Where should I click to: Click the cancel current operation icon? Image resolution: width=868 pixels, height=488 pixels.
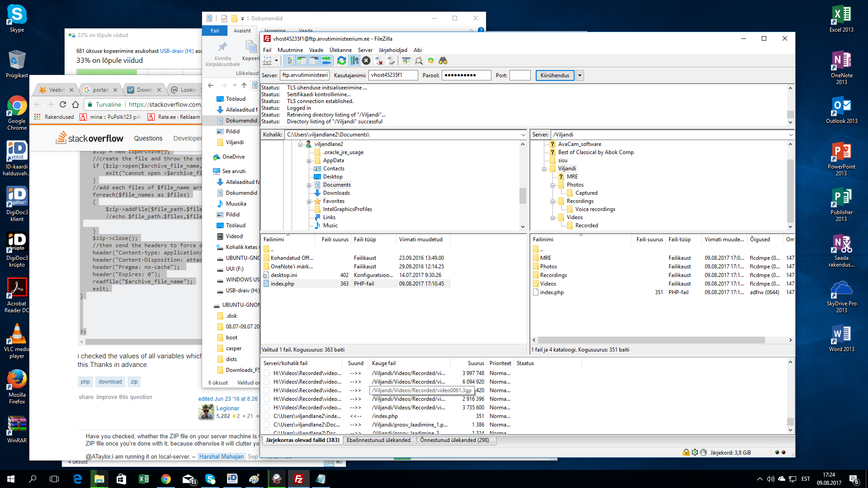point(366,61)
